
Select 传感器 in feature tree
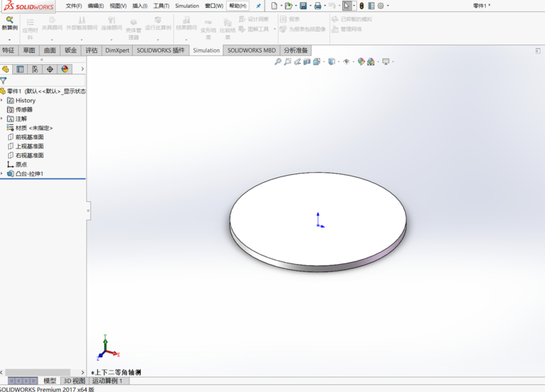click(24, 109)
